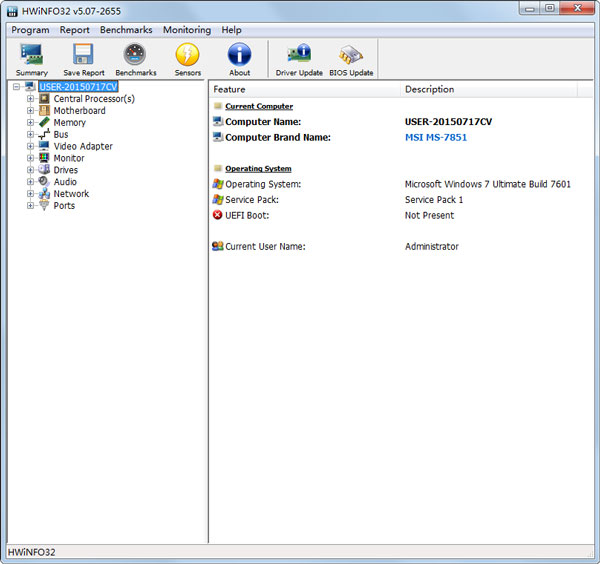Click the Windows flag icon beside Operating System

pyautogui.click(x=217, y=184)
